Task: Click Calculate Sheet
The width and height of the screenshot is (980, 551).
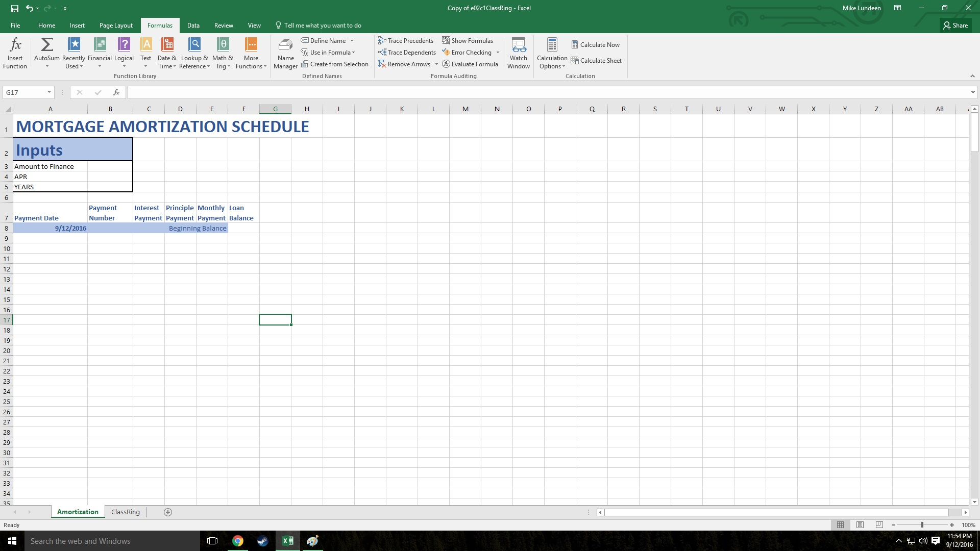Action: 596,60
